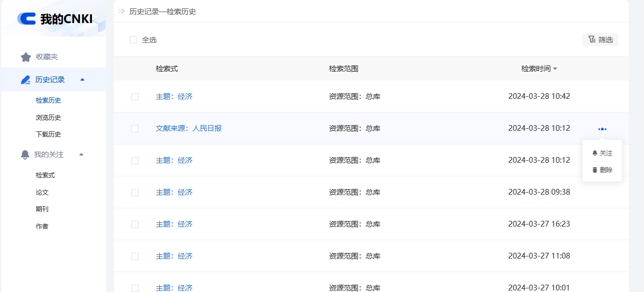The height and width of the screenshot is (292, 644).
Task: Click the three-dot more options icon
Action: (x=602, y=129)
